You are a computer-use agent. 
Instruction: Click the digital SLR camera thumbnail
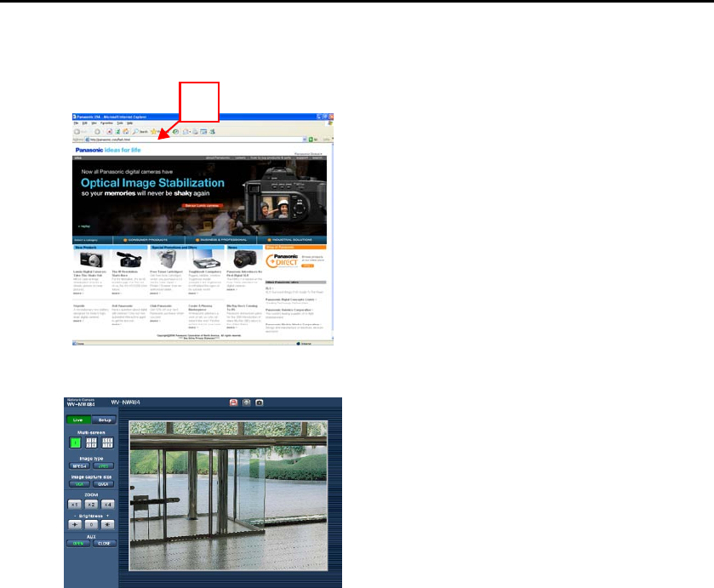coord(245,260)
